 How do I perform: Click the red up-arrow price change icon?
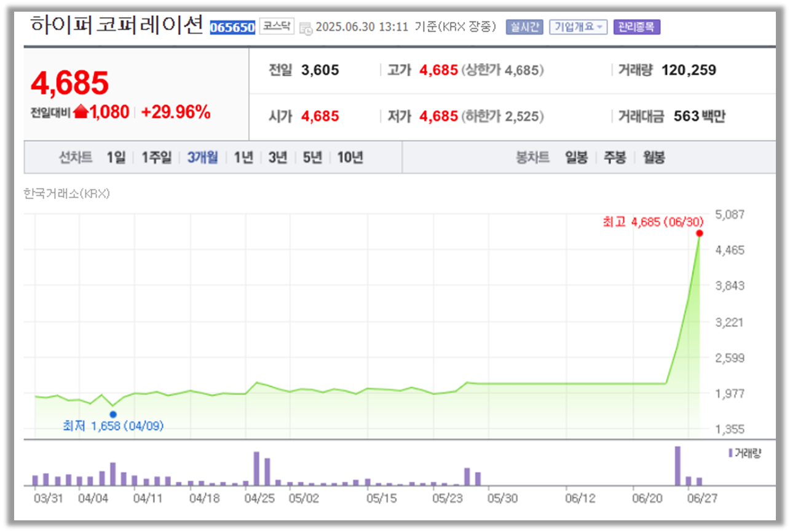(81, 112)
